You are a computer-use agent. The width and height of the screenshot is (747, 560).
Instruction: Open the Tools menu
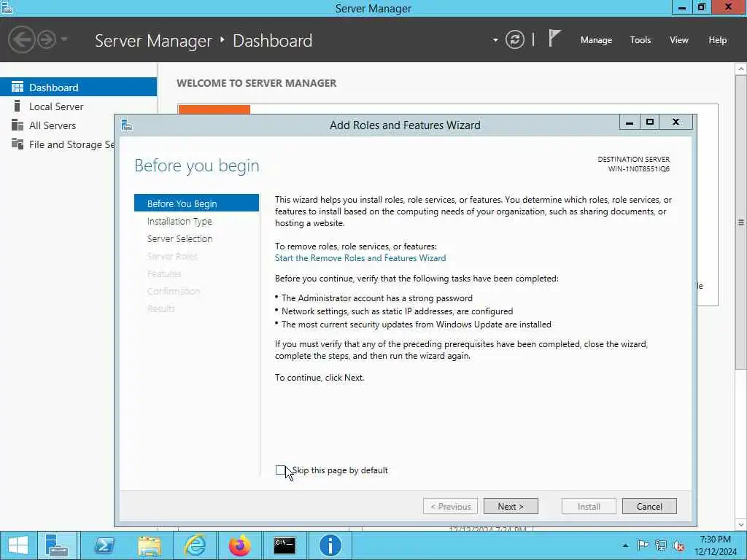point(640,40)
